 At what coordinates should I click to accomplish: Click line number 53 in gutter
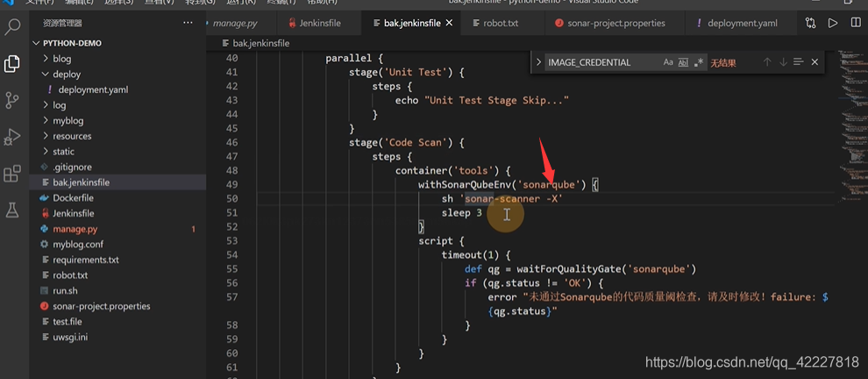pyautogui.click(x=231, y=241)
